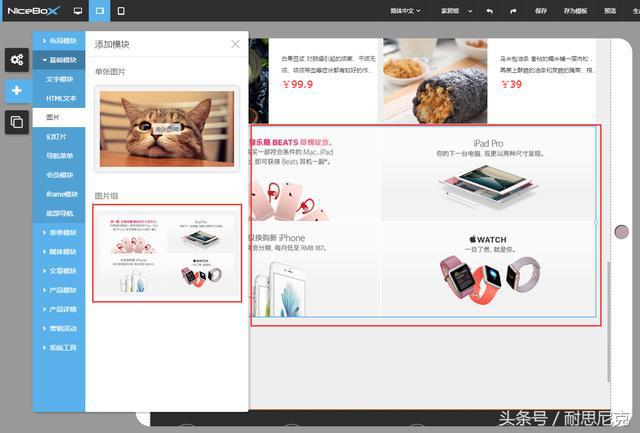This screenshot has width=640, height=433.
Task: Click the blue plus add-module icon
Action: (17, 90)
